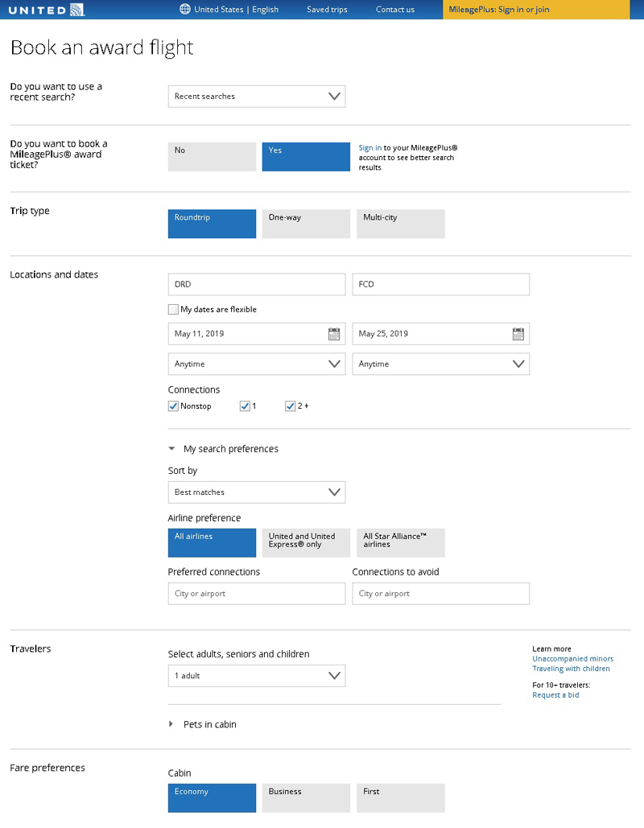Open Contact us in the header
The image size is (644, 828).
click(x=394, y=10)
